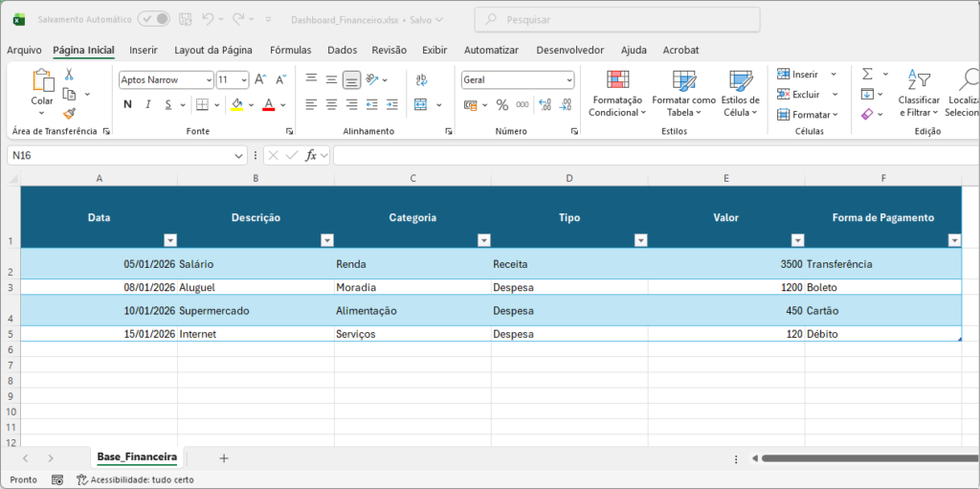
Task: Select the Base_Financeira sheet tab
Action: 137,457
